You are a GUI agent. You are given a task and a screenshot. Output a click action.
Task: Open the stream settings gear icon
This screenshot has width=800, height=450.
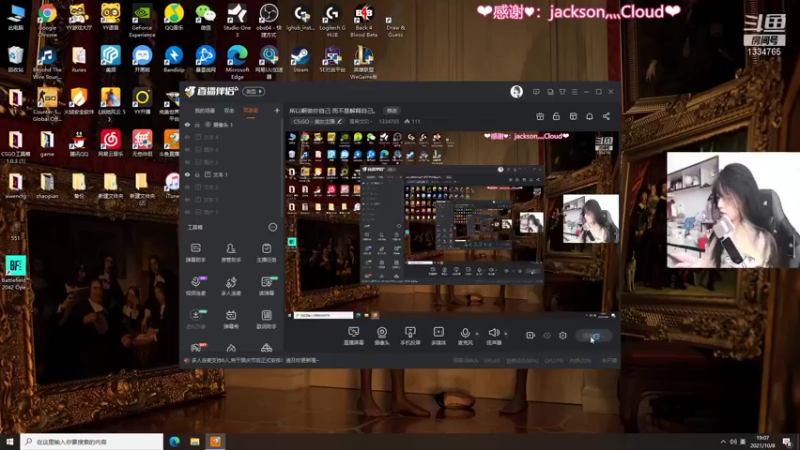[x=563, y=335]
